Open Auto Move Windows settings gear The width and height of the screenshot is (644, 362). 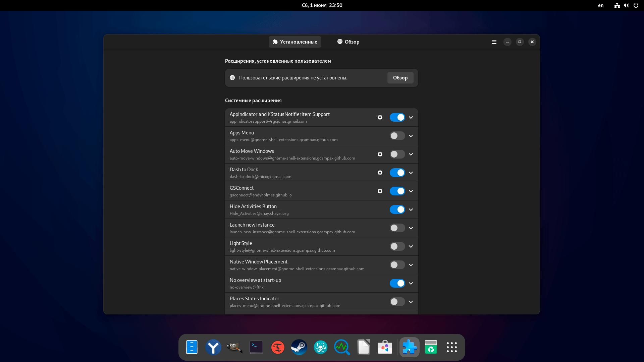(x=380, y=154)
